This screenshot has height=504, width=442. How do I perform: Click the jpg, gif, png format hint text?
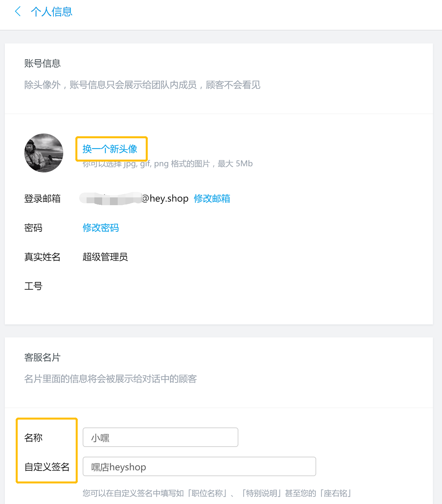[x=167, y=164]
